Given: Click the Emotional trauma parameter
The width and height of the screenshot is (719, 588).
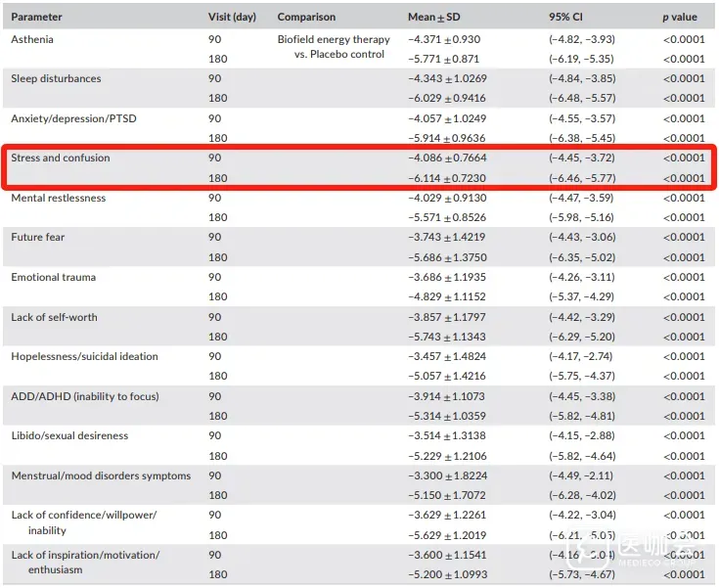Looking at the screenshot, I should click(54, 277).
